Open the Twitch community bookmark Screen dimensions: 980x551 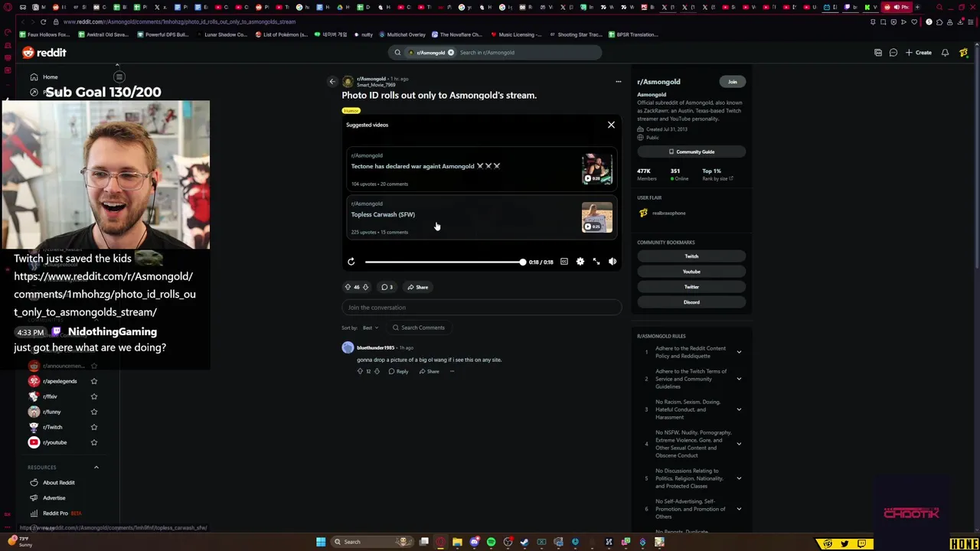tap(691, 256)
